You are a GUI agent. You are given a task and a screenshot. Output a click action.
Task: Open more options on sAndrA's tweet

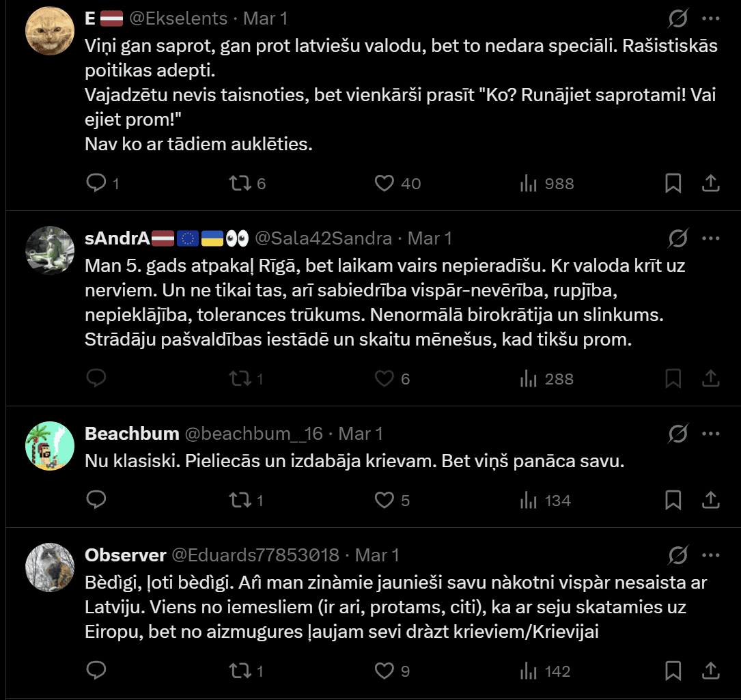(711, 238)
